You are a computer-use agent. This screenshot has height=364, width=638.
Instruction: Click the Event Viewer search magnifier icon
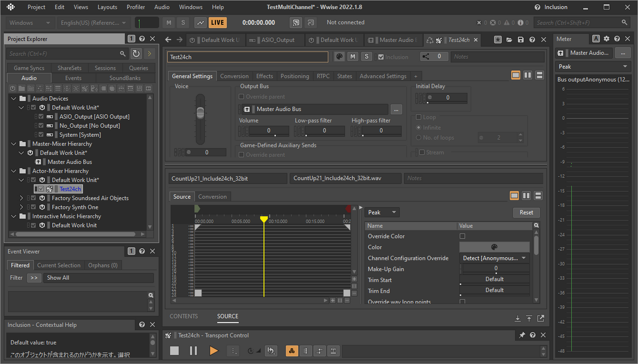(151, 295)
